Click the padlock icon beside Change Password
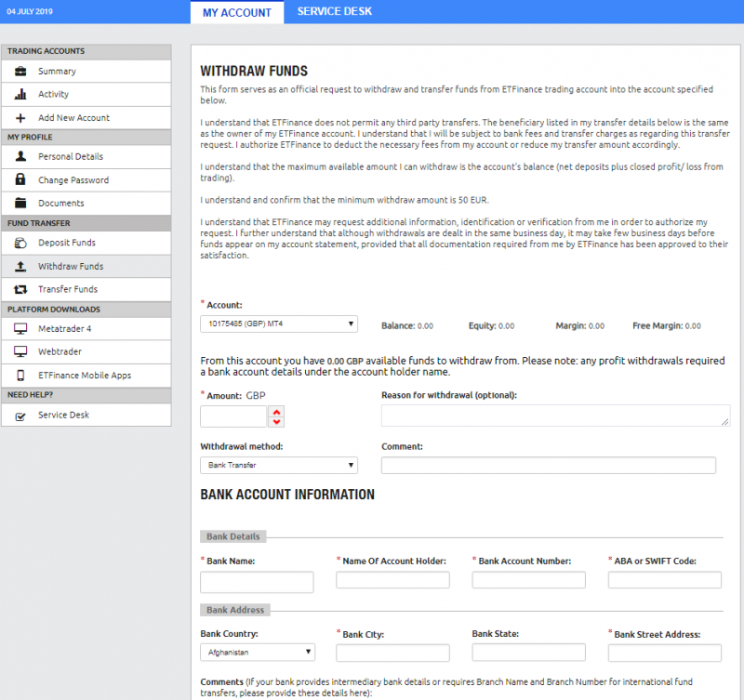 [x=20, y=179]
